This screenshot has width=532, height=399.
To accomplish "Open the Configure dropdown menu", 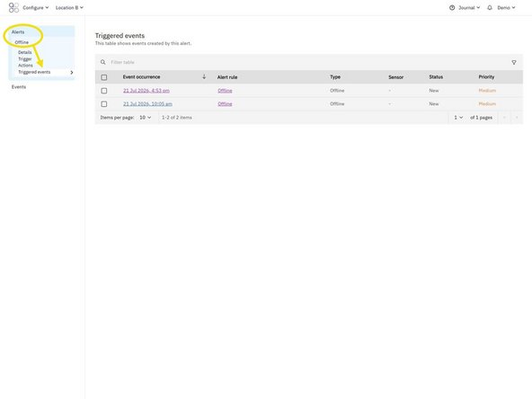I will [x=36, y=7].
